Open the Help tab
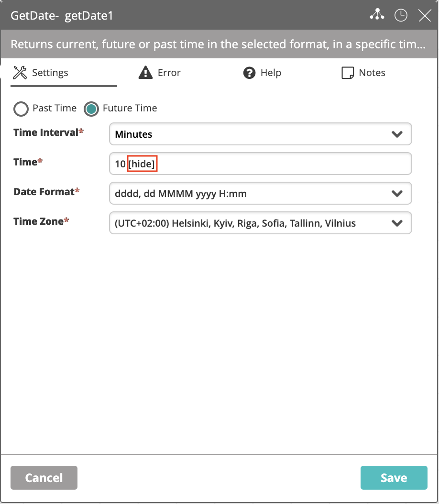This screenshot has width=439, height=504. point(262,73)
